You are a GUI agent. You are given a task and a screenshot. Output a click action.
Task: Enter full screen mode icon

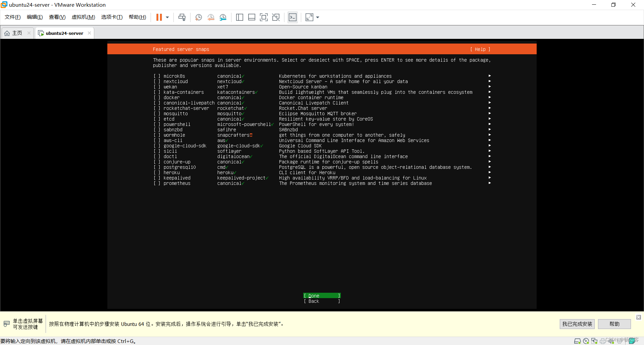coord(264,17)
